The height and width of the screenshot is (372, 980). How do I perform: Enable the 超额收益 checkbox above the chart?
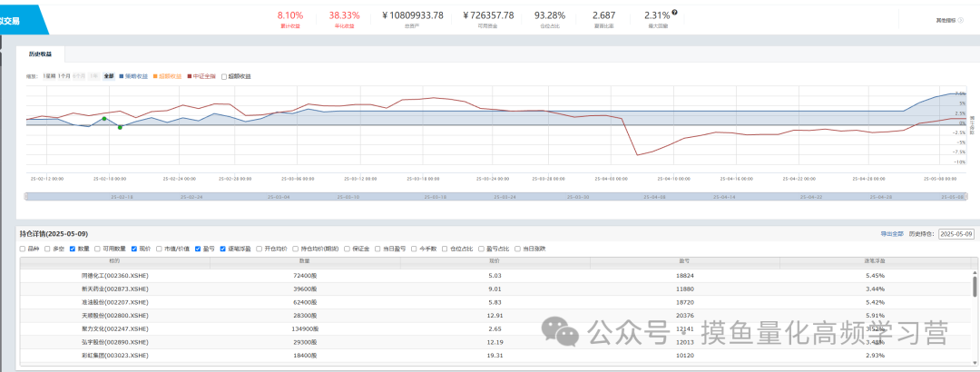coord(224,76)
